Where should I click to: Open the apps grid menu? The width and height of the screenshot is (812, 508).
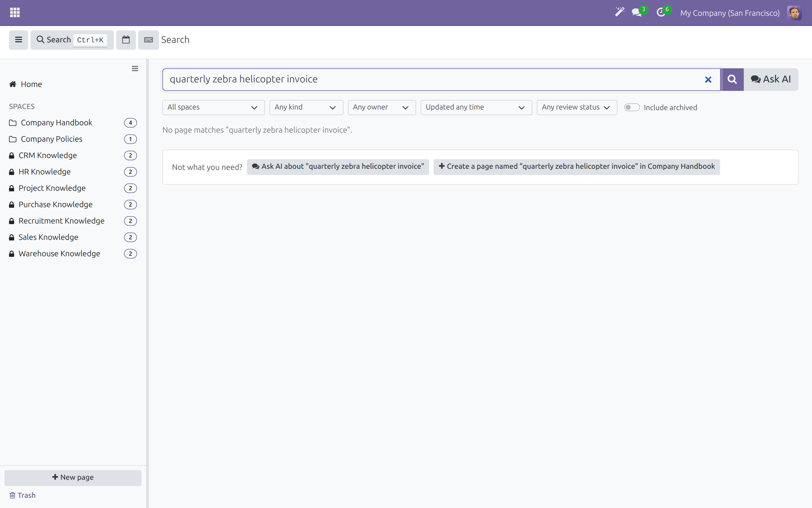click(x=15, y=13)
